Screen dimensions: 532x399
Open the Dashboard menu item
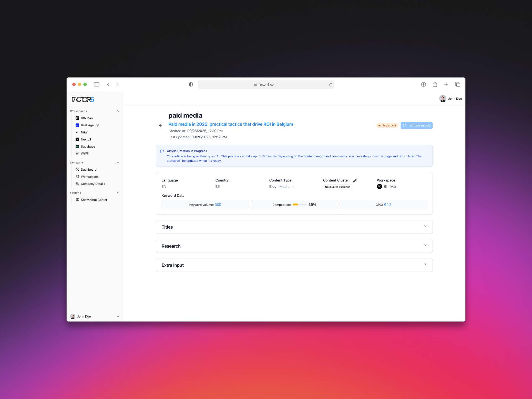tap(88, 170)
